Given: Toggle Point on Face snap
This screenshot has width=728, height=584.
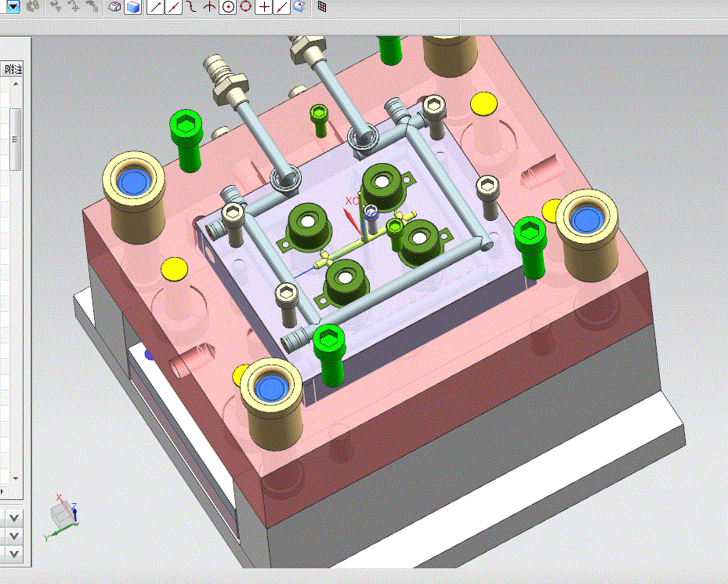Looking at the screenshot, I should 300,6.
